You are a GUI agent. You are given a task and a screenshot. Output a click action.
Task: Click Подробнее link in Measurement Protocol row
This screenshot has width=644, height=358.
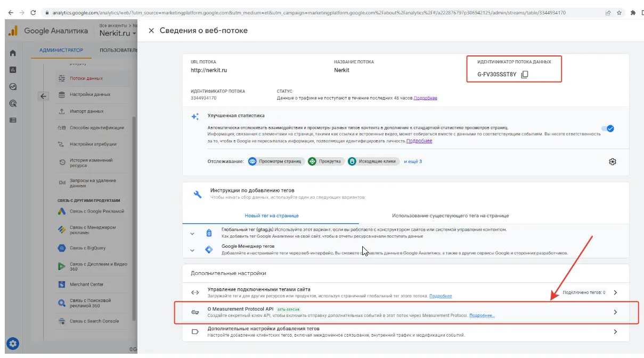point(482,315)
